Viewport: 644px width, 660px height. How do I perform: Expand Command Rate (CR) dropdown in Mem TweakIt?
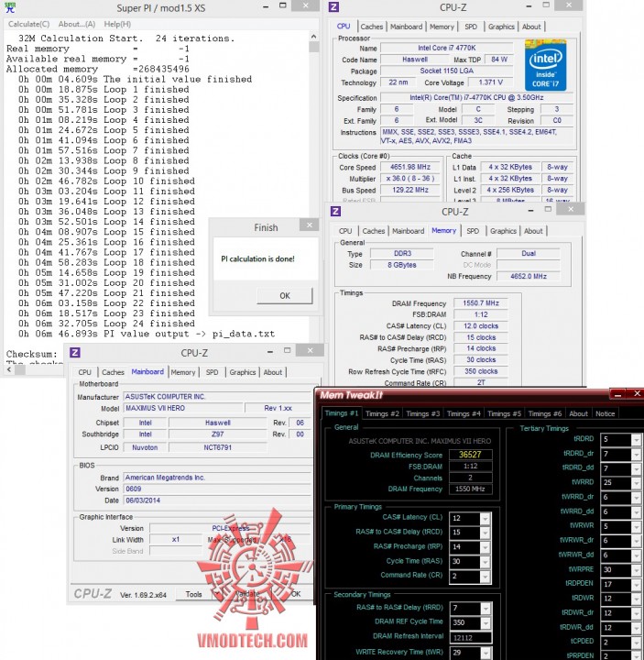point(485,576)
